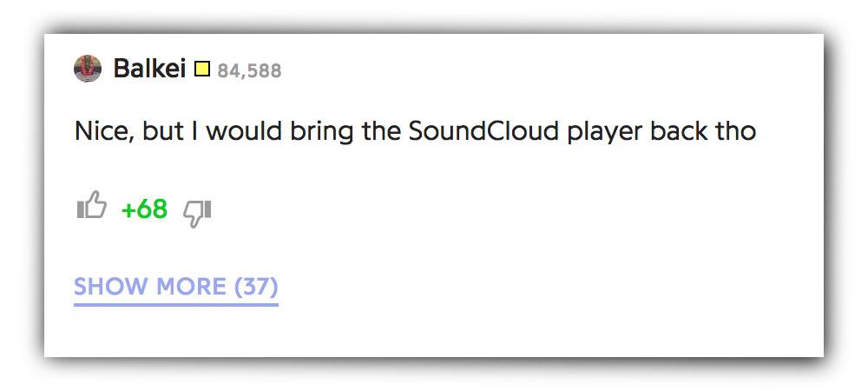868x391 pixels.
Task: Click the yellow square badge beside Balkei
Action: pyautogui.click(x=202, y=70)
